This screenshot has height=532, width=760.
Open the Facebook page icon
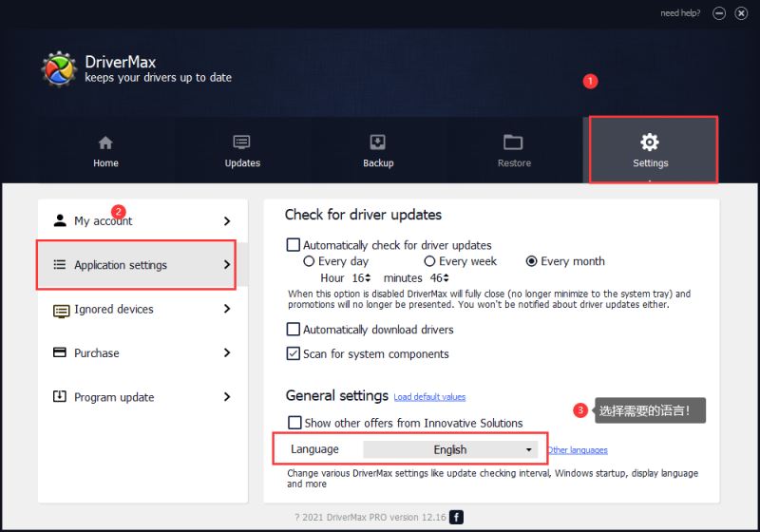coord(456,517)
